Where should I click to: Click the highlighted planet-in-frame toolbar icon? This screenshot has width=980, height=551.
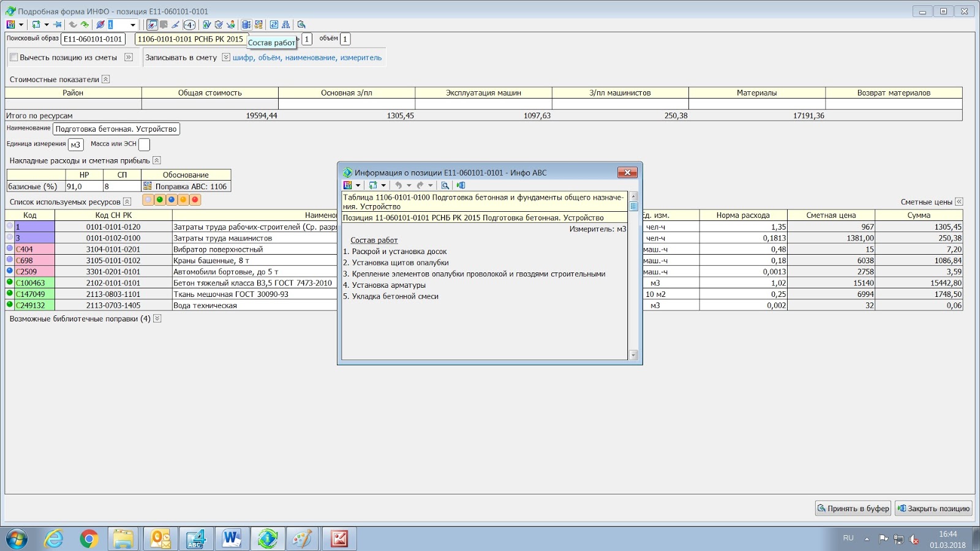tap(153, 24)
